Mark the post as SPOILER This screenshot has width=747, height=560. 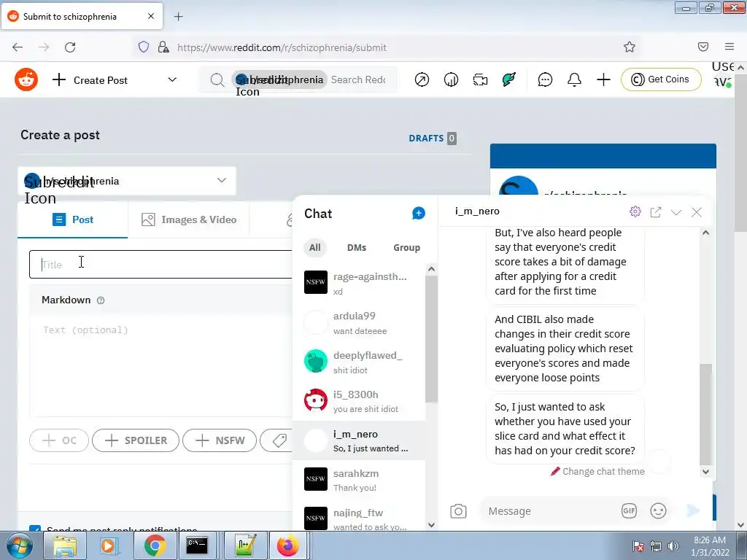coord(136,440)
